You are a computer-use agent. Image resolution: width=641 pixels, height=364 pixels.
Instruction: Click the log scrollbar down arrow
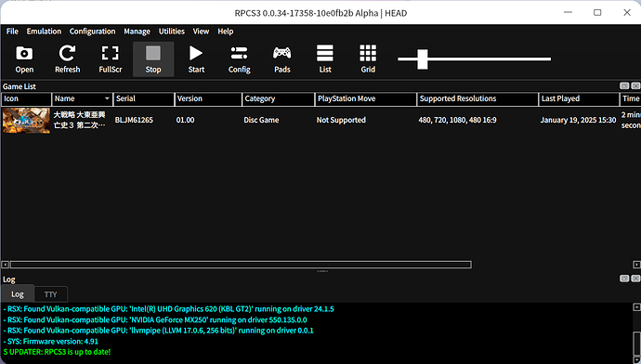636,359
